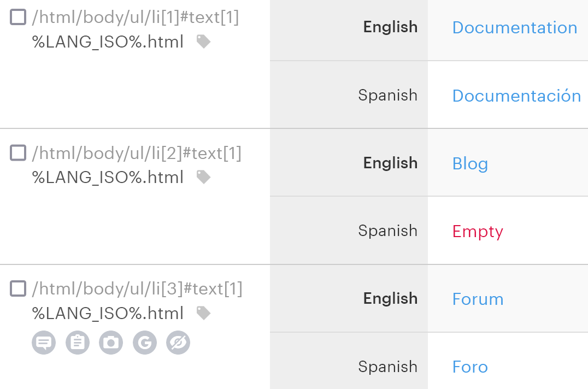Screen dimensions: 588x389
Task: Click the %LANG_ISO%.html filename under li[3]
Action: point(108,314)
